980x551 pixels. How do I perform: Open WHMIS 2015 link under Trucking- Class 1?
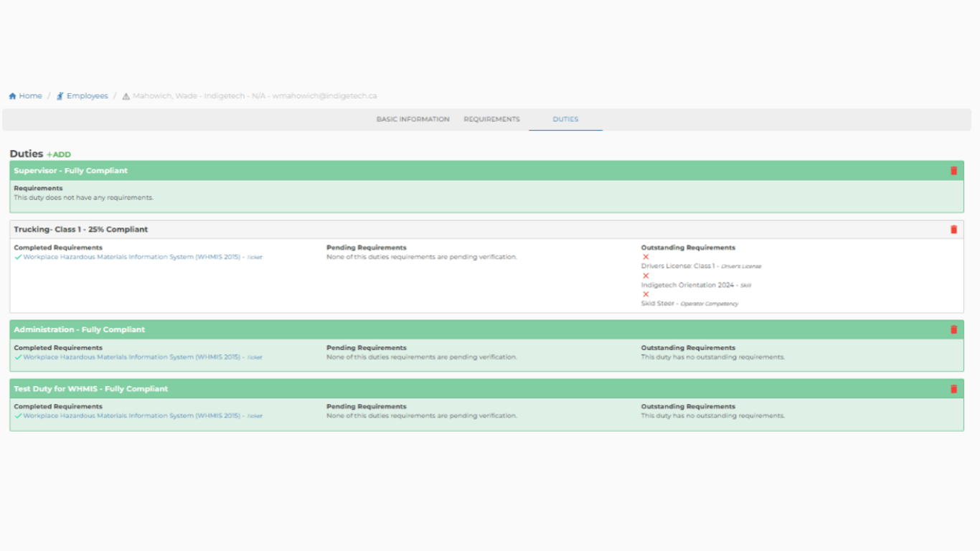click(x=131, y=257)
